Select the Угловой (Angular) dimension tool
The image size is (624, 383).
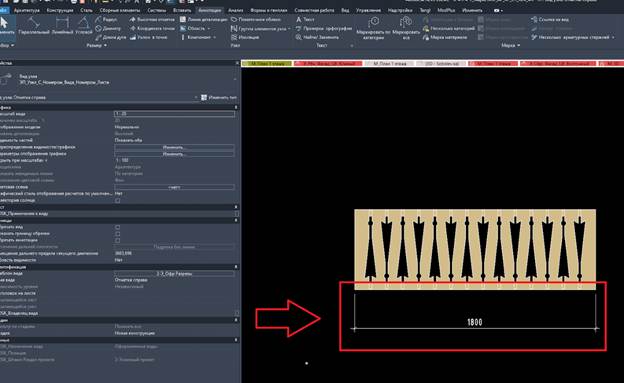click(84, 25)
